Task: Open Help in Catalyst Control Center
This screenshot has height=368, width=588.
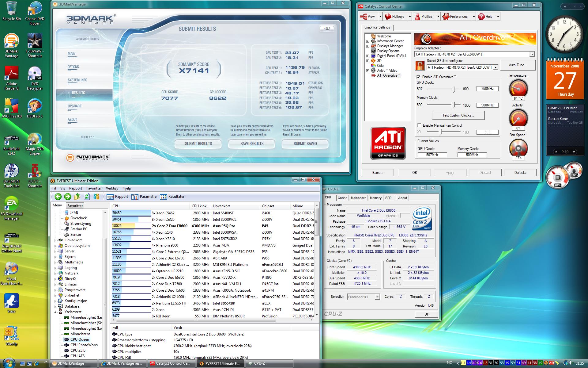Action: tap(488, 17)
